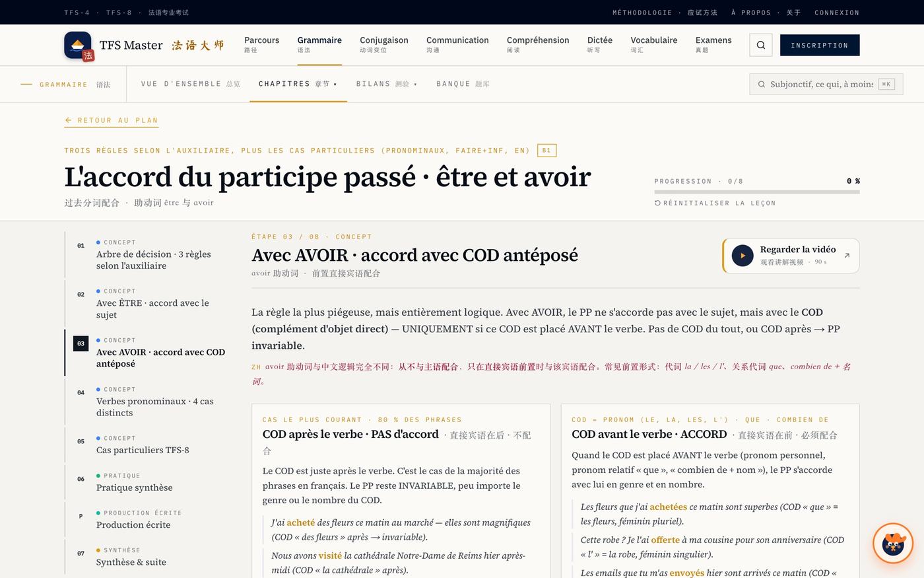Image resolution: width=924 pixels, height=578 pixels.
Task: Open the Compréhension section
Action: point(538,45)
